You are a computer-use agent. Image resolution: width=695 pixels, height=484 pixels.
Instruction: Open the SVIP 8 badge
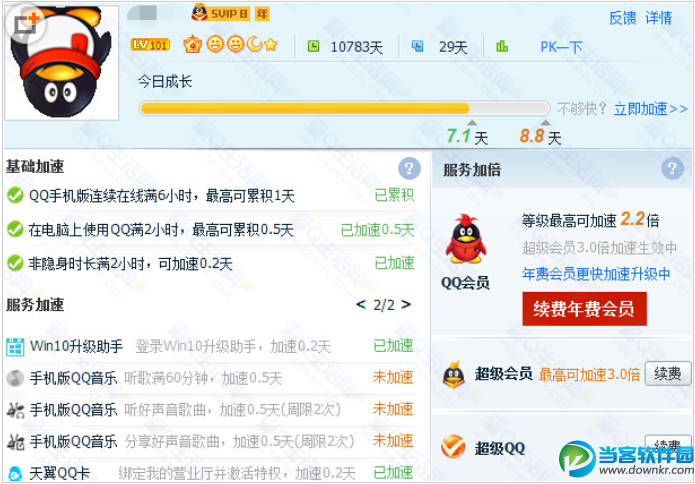(x=221, y=13)
